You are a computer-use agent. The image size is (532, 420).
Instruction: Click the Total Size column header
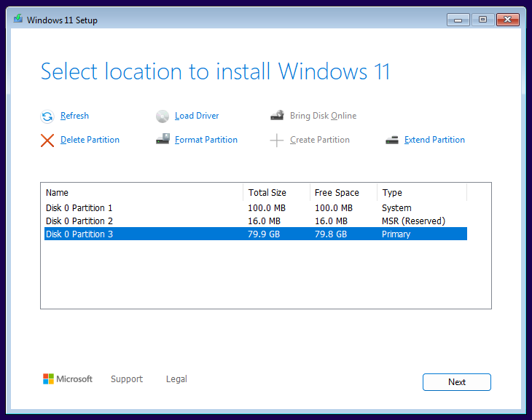(x=276, y=193)
